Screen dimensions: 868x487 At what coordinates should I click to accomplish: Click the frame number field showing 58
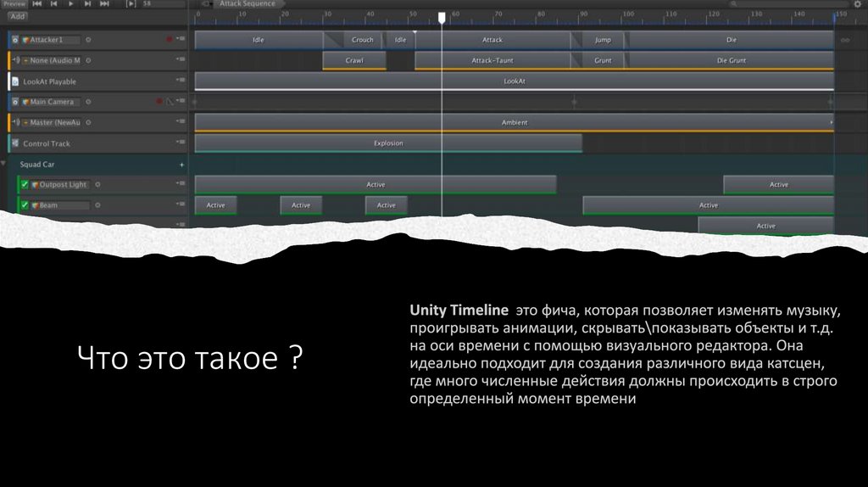tap(163, 3)
